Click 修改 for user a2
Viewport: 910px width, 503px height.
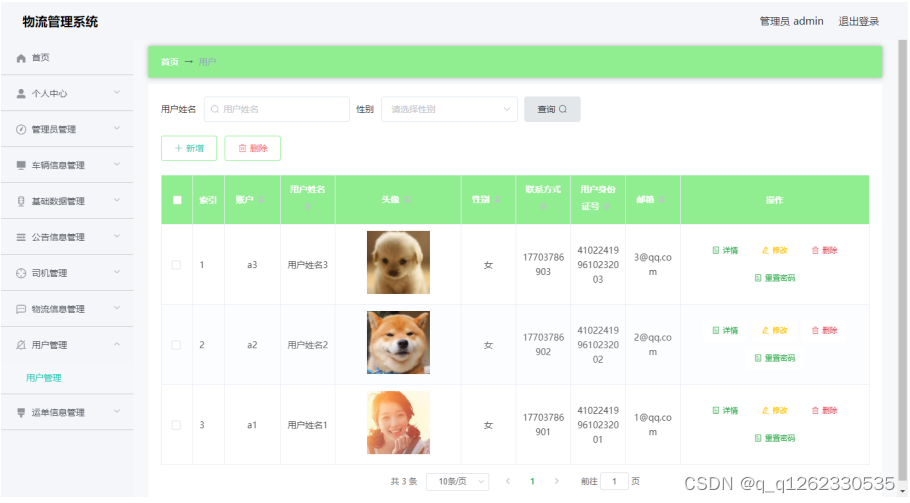pyautogui.click(x=775, y=331)
